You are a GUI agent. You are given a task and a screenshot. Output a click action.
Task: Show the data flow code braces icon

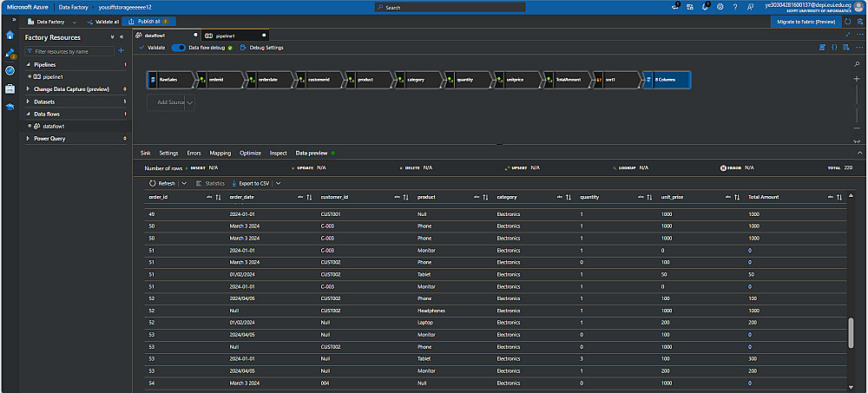(834, 48)
